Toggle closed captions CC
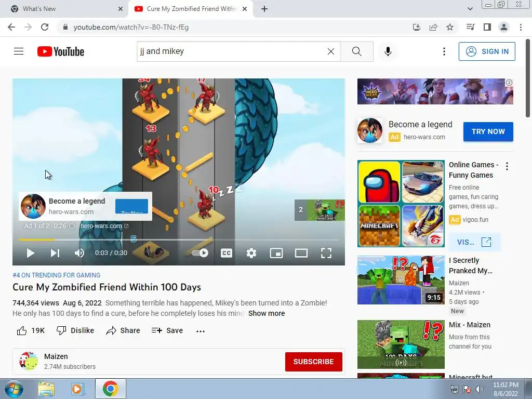 (x=227, y=253)
